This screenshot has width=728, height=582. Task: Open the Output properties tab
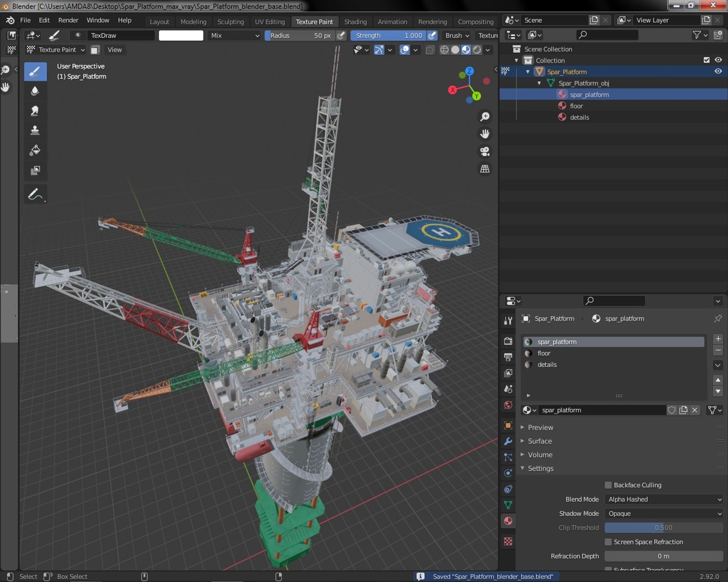click(x=508, y=357)
